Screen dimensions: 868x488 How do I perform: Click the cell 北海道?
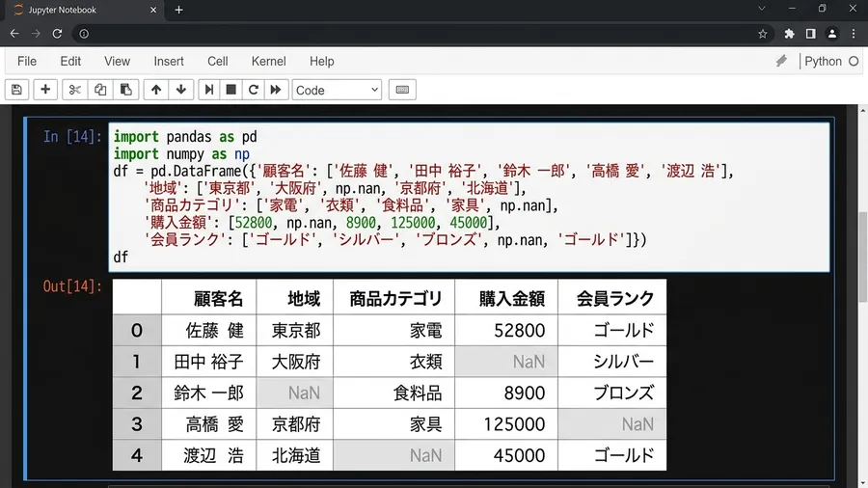click(296, 455)
